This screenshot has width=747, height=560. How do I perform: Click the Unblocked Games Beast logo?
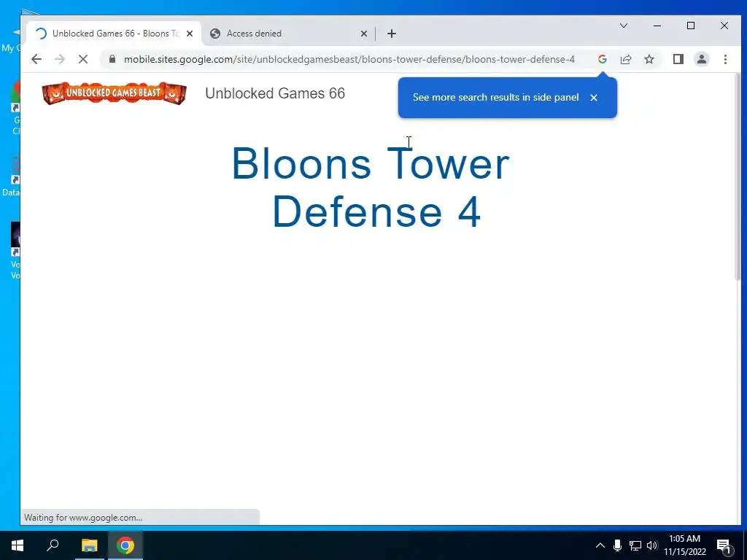click(x=114, y=93)
